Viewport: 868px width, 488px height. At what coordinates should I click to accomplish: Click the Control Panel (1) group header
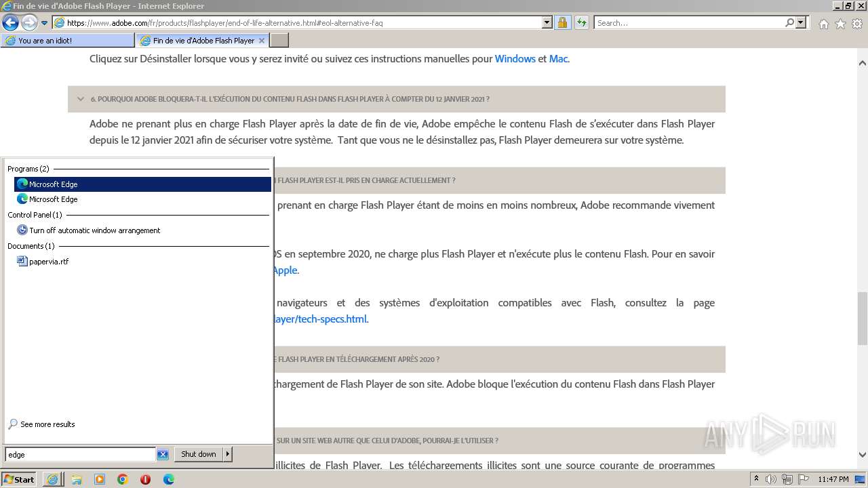click(35, 215)
